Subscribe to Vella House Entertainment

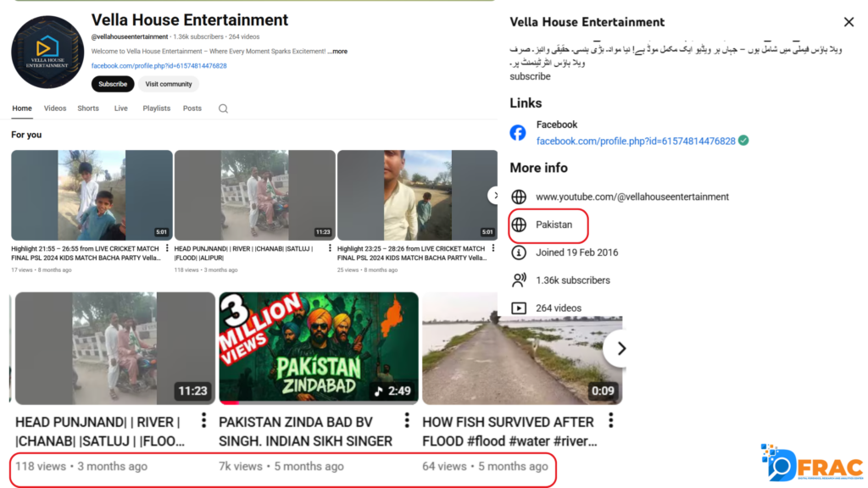[113, 84]
